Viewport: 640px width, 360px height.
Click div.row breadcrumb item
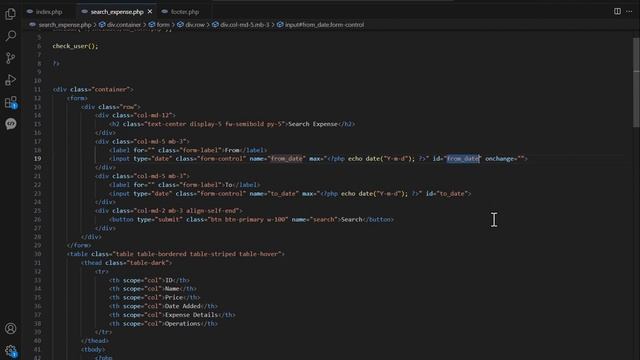click(x=195, y=25)
